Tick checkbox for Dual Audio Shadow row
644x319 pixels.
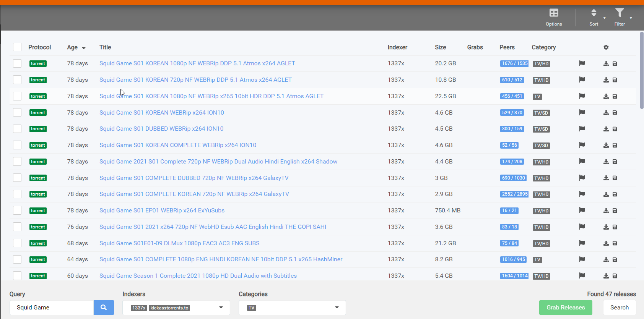(17, 162)
